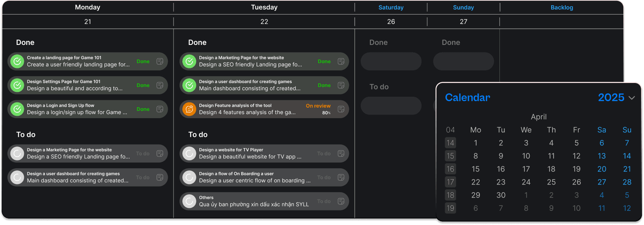Open note icon on Design Settings Page task
This screenshot has height=225, width=644.
160,85
